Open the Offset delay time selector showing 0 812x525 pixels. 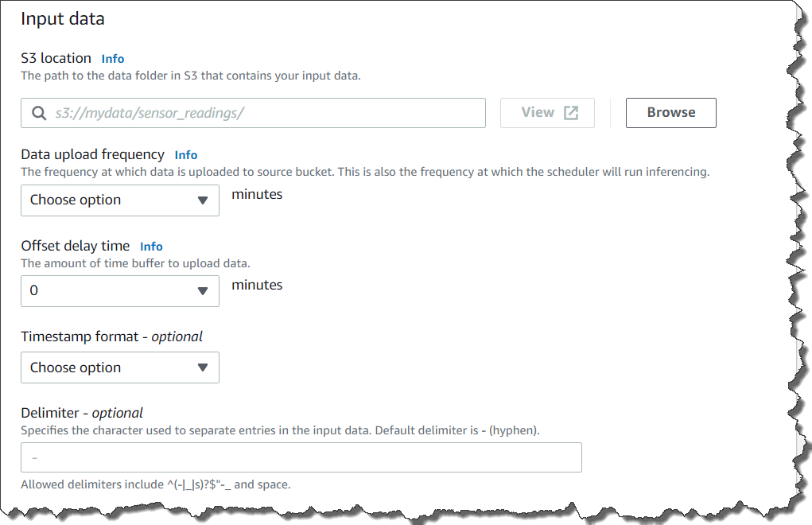point(119,290)
